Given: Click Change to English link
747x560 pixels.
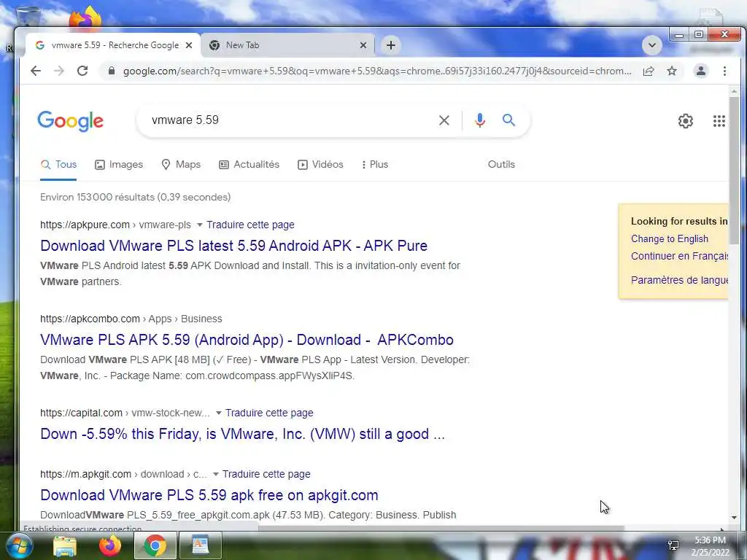Looking at the screenshot, I should coord(670,239).
